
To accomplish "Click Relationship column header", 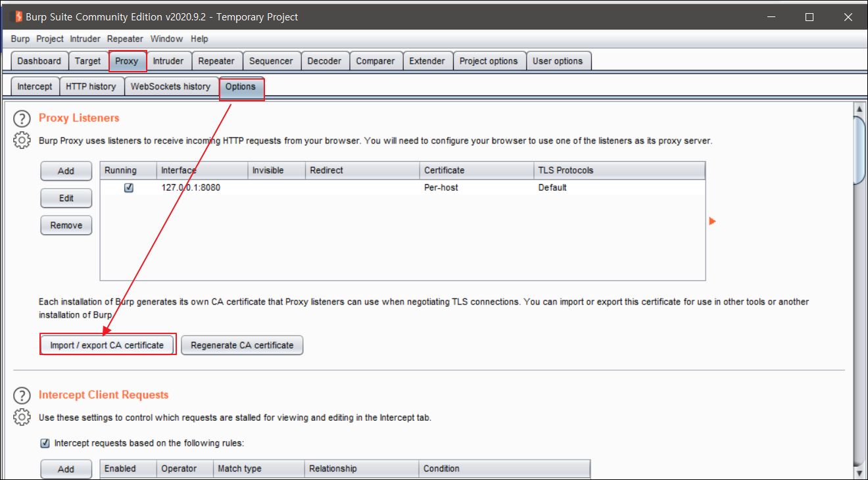I will click(x=362, y=469).
